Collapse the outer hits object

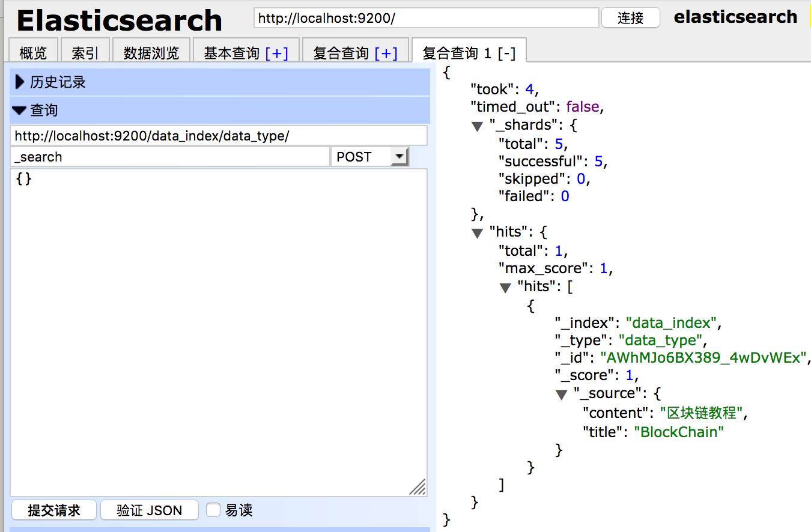click(477, 233)
